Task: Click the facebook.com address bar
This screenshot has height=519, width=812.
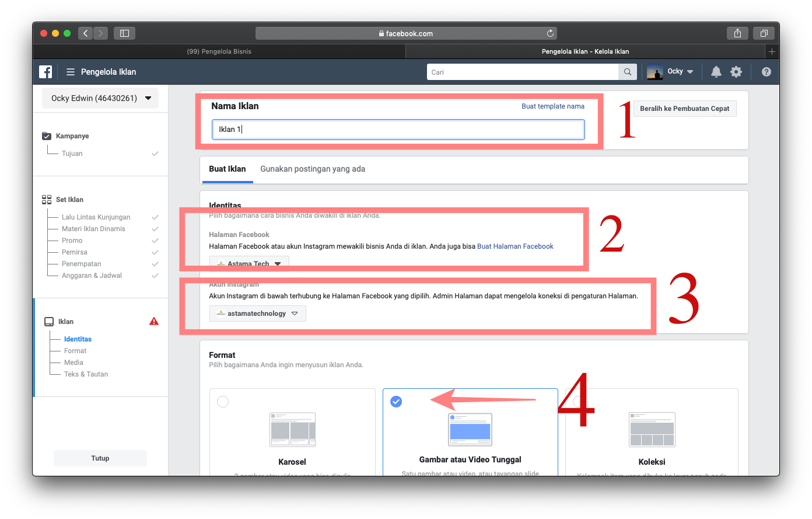Action: (x=406, y=33)
